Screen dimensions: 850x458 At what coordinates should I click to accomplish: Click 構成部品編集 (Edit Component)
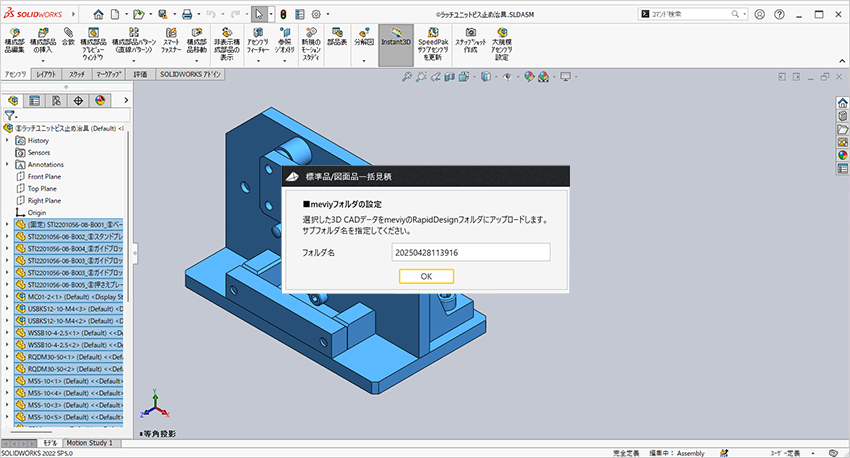point(15,41)
